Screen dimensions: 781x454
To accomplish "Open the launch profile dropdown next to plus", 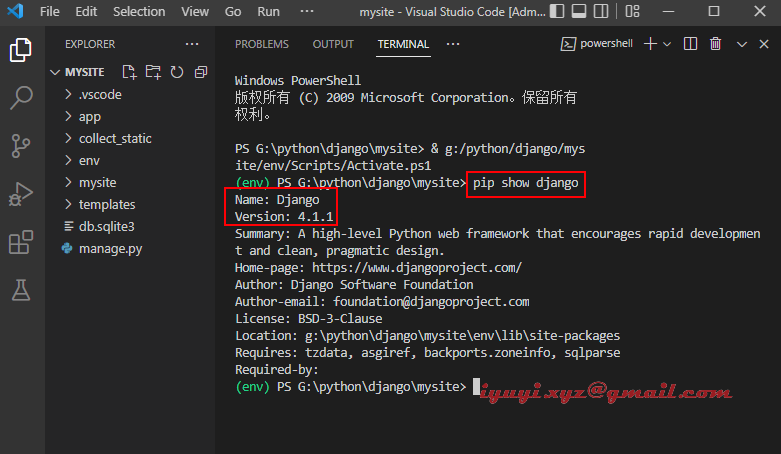I will 669,44.
